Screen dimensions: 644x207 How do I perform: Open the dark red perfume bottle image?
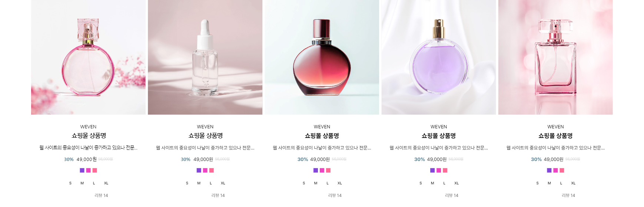coord(322,57)
